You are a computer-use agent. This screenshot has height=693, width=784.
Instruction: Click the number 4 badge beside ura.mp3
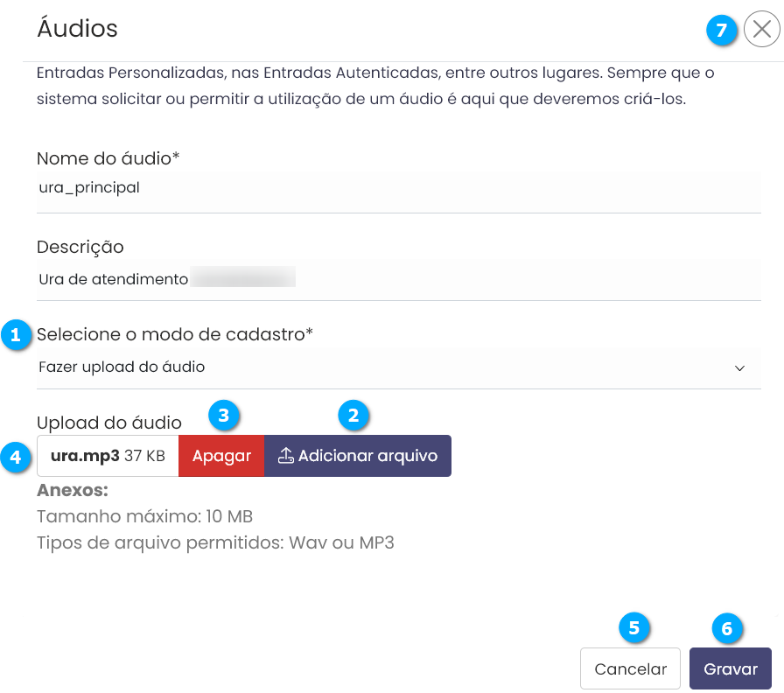click(15, 457)
